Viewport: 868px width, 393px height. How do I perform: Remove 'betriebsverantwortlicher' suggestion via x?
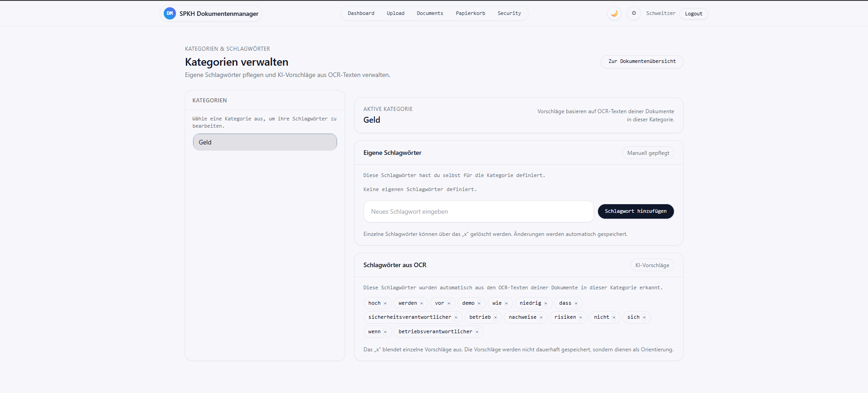pos(477,332)
